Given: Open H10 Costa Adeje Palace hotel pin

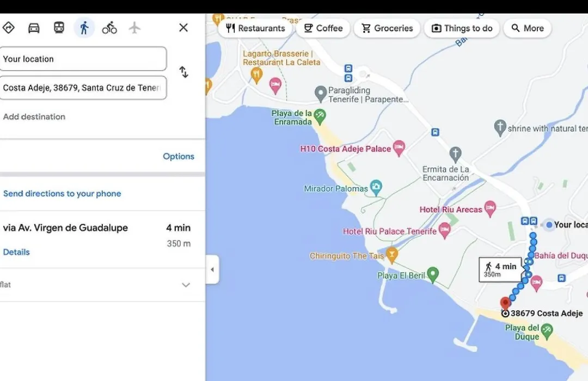Looking at the screenshot, I should 399,148.
